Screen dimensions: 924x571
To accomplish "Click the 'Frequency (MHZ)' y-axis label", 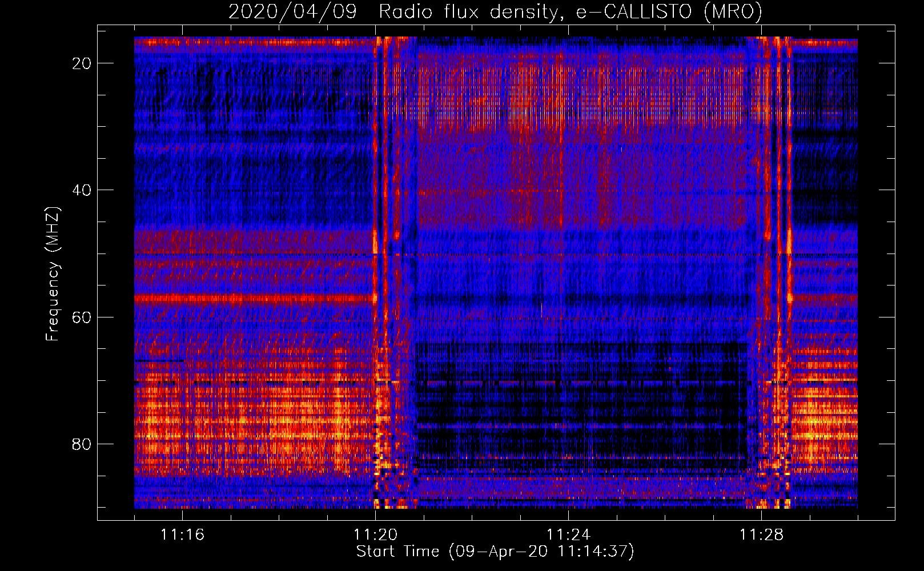I will [53, 274].
